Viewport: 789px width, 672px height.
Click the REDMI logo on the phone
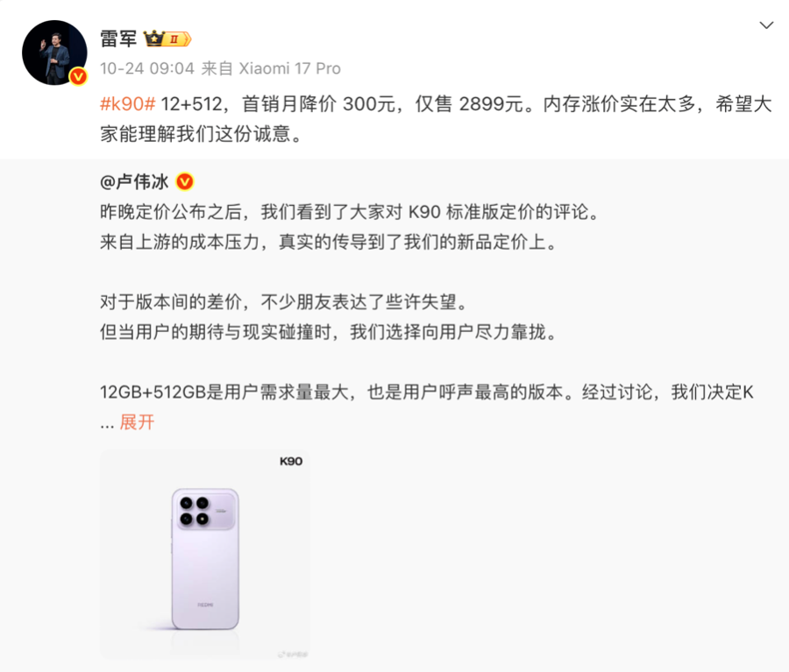point(205,605)
